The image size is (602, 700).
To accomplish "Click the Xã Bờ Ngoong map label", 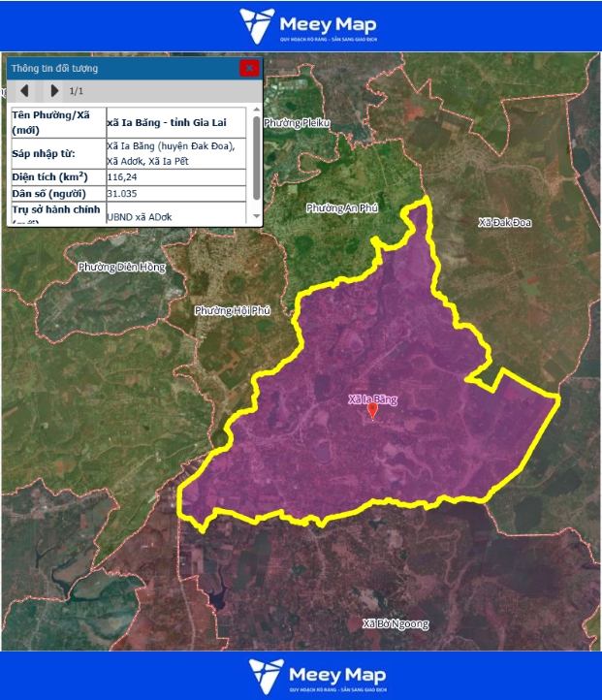I will click(396, 623).
